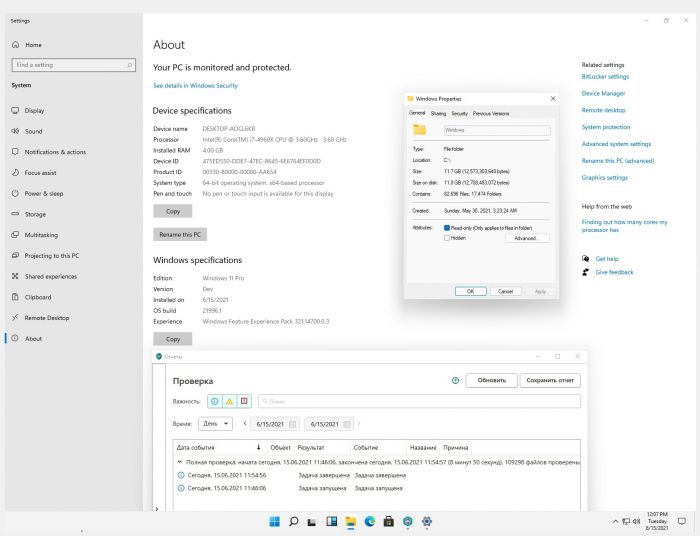Switch to Previous Versions tab
This screenshot has height=536, width=700.
pos(491,114)
